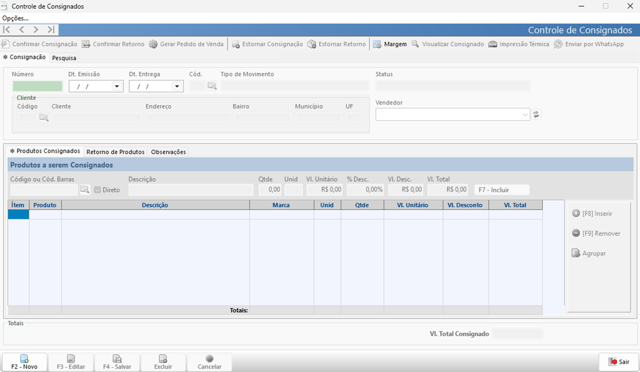Click the Tipo de Movimento search icon

(212, 86)
